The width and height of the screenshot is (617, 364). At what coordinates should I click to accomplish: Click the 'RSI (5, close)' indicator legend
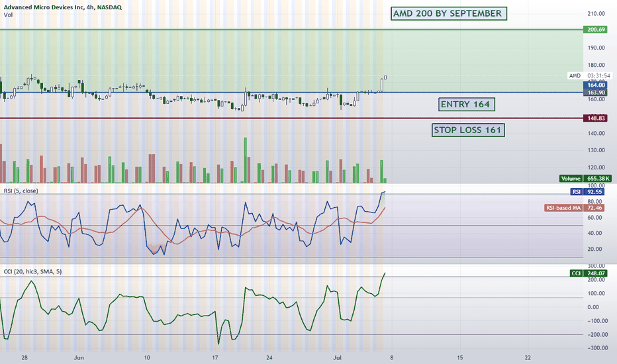coord(21,191)
